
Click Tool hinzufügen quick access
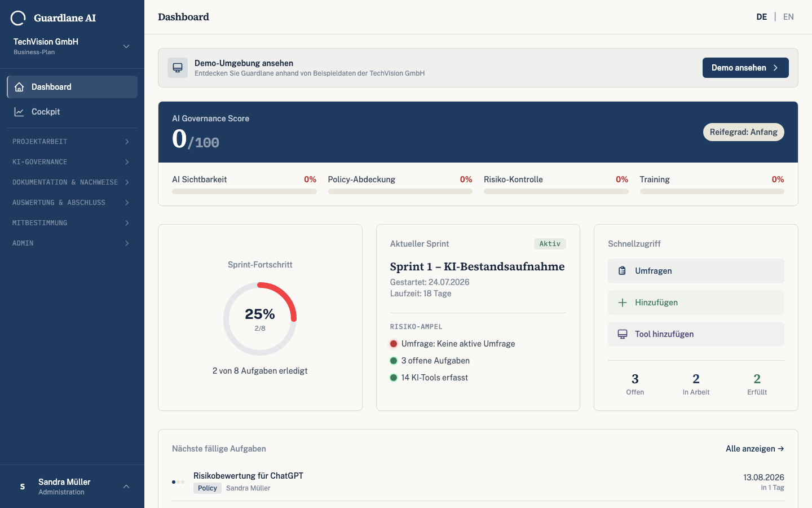tap(696, 334)
